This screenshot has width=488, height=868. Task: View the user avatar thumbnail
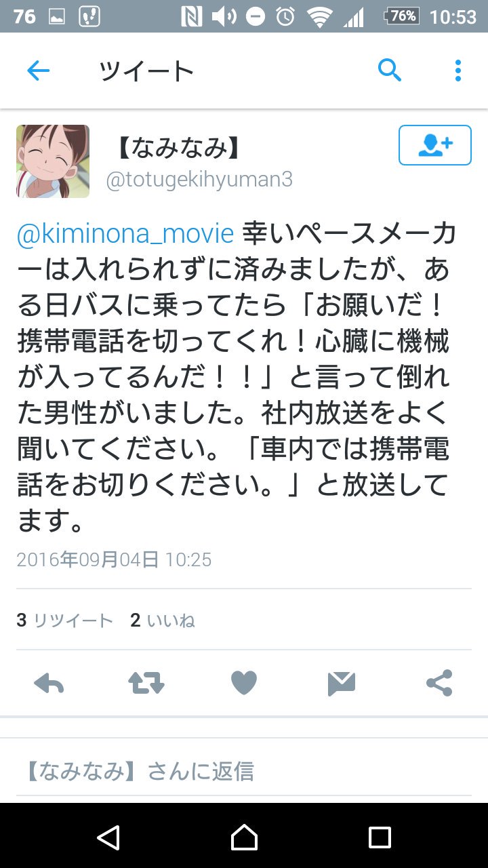pos(53,161)
